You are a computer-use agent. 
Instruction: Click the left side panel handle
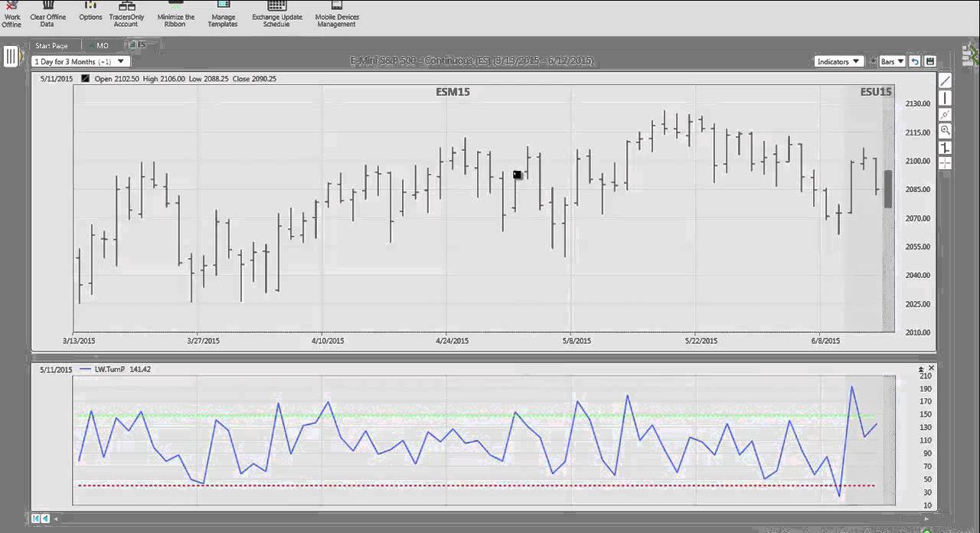tap(11, 57)
